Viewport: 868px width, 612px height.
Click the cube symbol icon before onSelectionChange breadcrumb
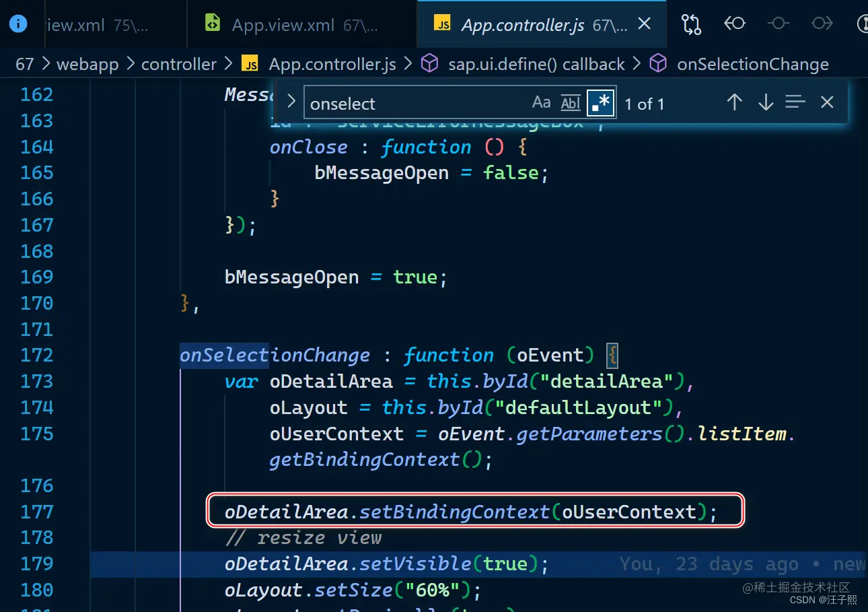click(658, 64)
